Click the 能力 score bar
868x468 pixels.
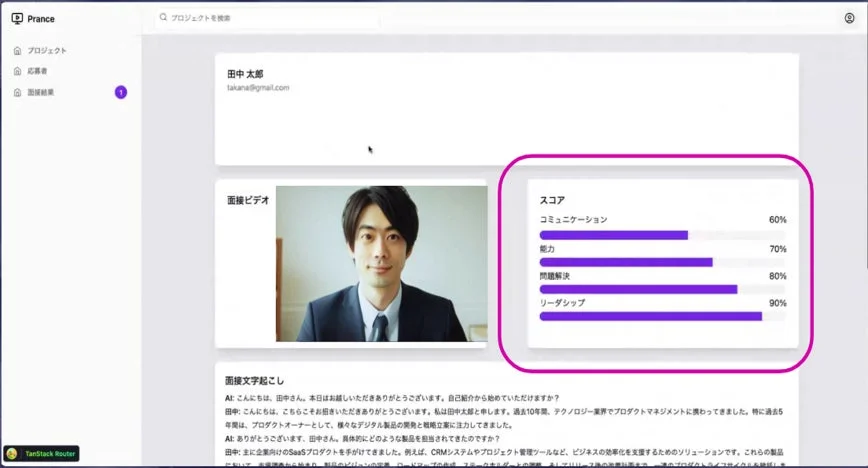click(663, 263)
